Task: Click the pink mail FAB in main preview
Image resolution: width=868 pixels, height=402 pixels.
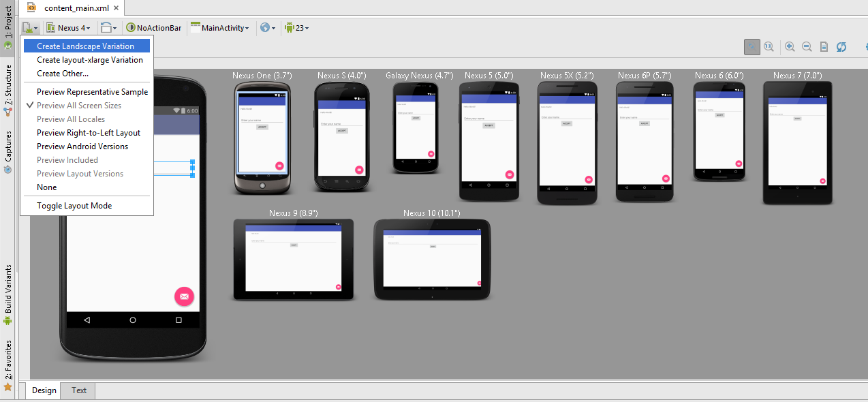Action: click(184, 296)
